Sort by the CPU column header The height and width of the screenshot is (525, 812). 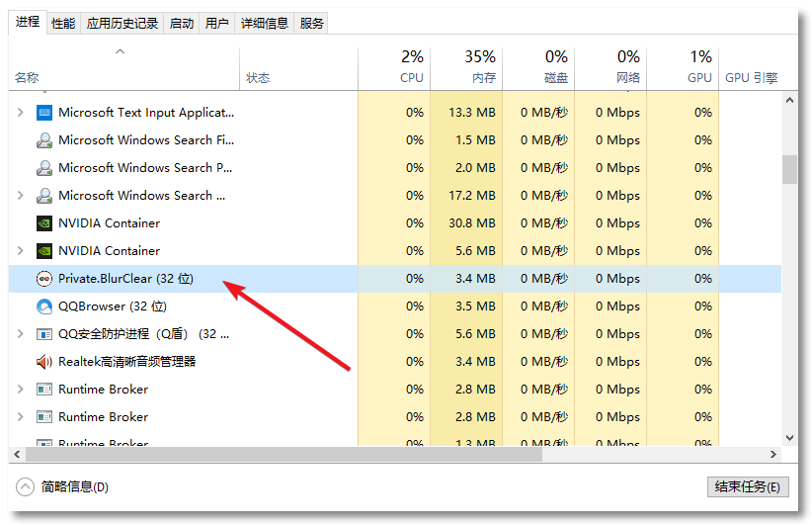(x=394, y=69)
